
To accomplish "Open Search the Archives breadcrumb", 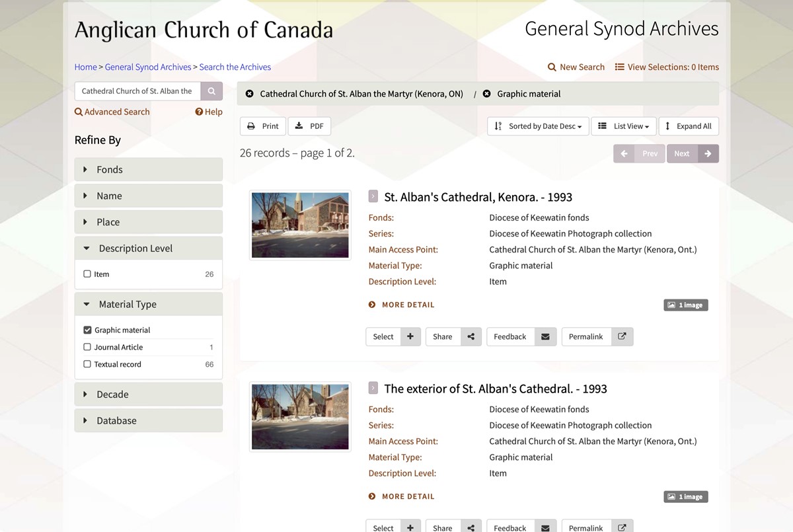I will click(x=235, y=67).
